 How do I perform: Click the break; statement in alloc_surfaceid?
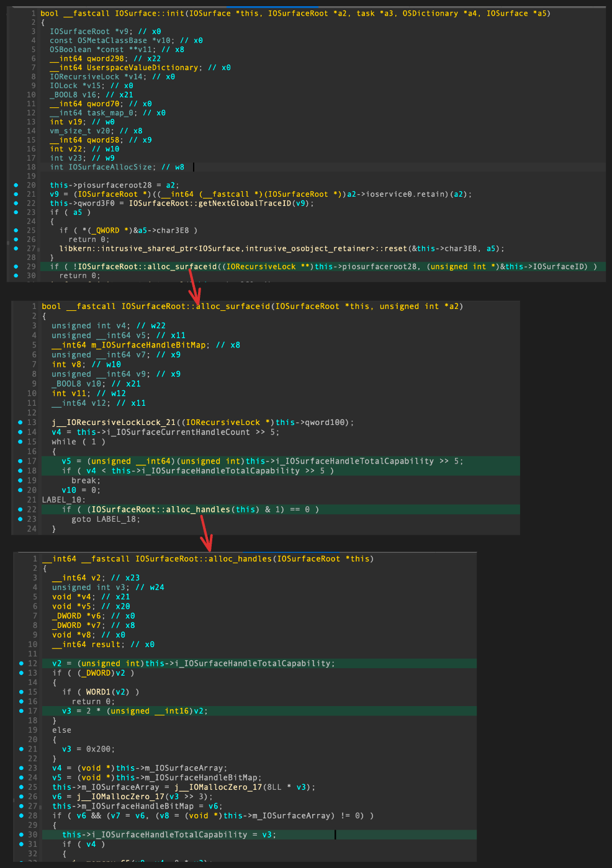pyautogui.click(x=86, y=480)
